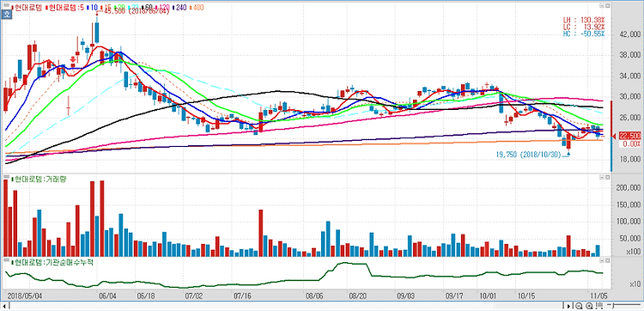Click the LC : 13.92% indicator
The width and height of the screenshot is (644, 311).
(584, 27)
